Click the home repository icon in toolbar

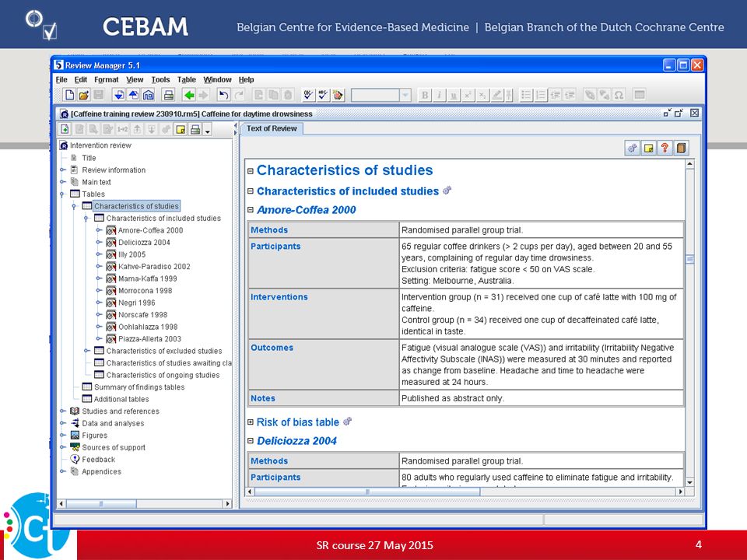[148, 95]
